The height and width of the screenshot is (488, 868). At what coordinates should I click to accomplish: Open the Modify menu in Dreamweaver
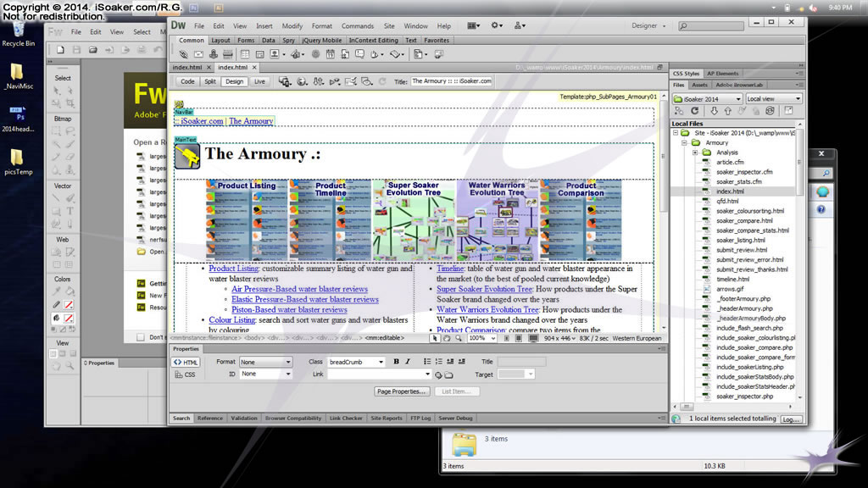tap(292, 26)
